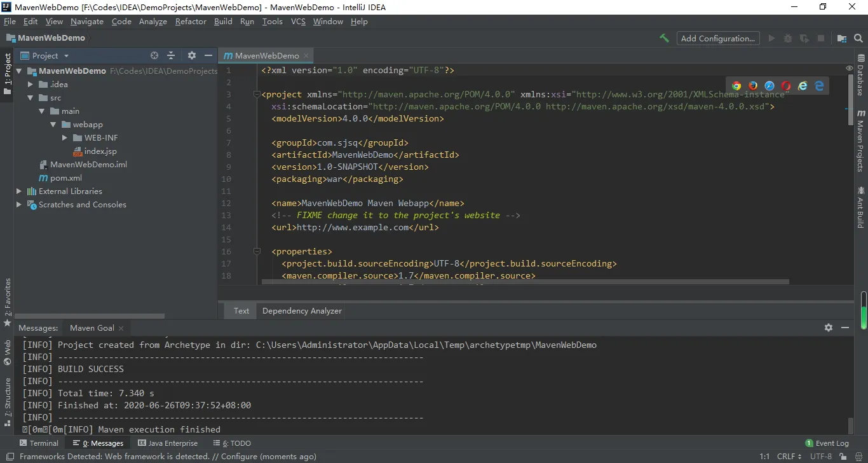Screen dimensions: 868x463
Task: Select MavenWebDemo.iml file
Action: 83,165
